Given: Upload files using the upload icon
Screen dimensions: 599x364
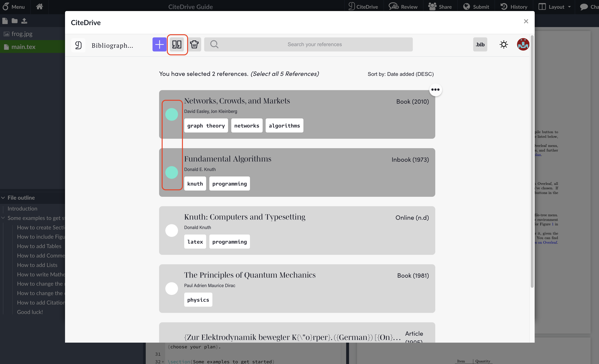Looking at the screenshot, I should pos(24,21).
